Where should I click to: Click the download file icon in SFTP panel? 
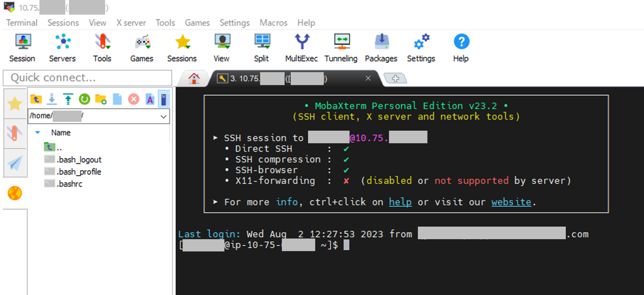(x=52, y=99)
